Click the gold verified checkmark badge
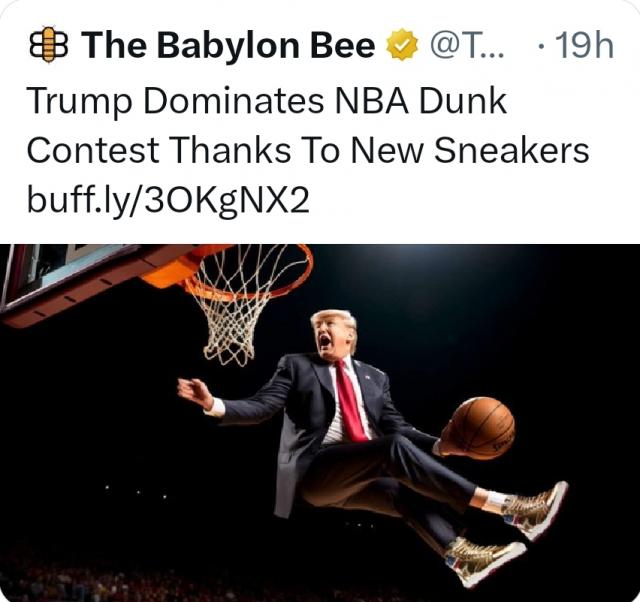The image size is (640, 602). [402, 44]
